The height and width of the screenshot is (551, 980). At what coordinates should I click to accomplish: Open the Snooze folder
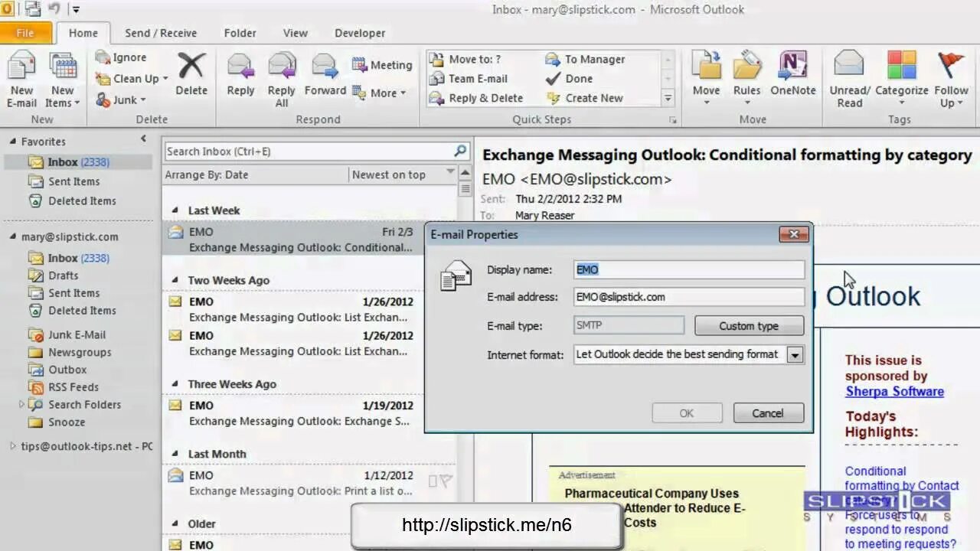(67, 422)
